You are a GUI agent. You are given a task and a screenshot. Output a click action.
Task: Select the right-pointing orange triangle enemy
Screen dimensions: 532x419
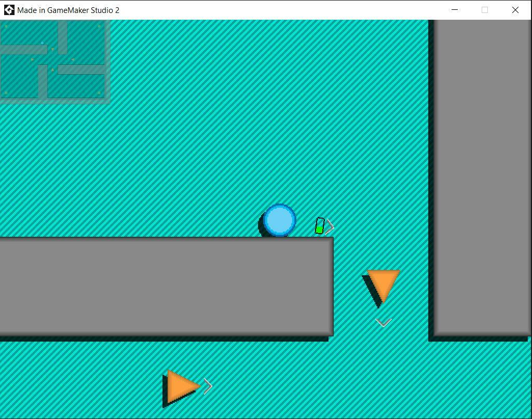pyautogui.click(x=182, y=386)
